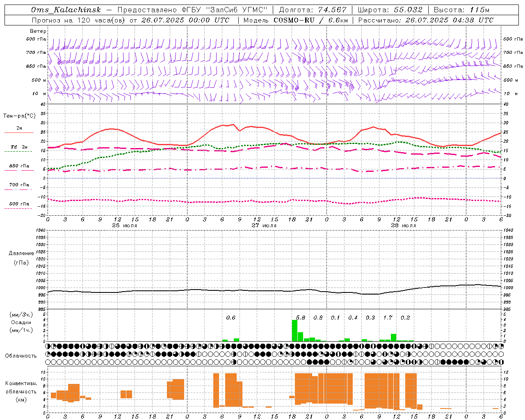The height and width of the screenshot is (420, 525).
Task: Select the provider text ФГБУ "ЗапСиб УГМС"
Action: coord(225,10)
